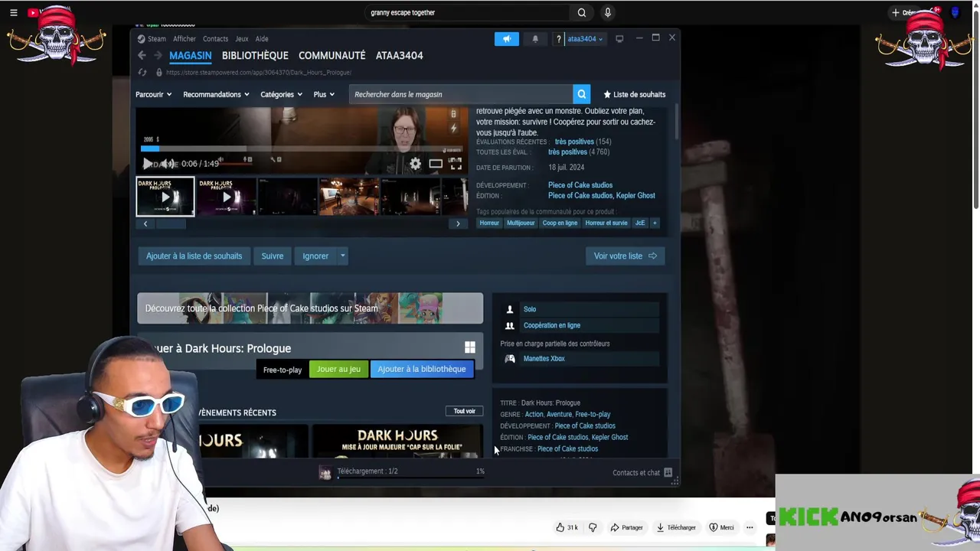The image size is (980, 551).
Task: Open the Piece of Cake studios developer link
Action: [580, 185]
